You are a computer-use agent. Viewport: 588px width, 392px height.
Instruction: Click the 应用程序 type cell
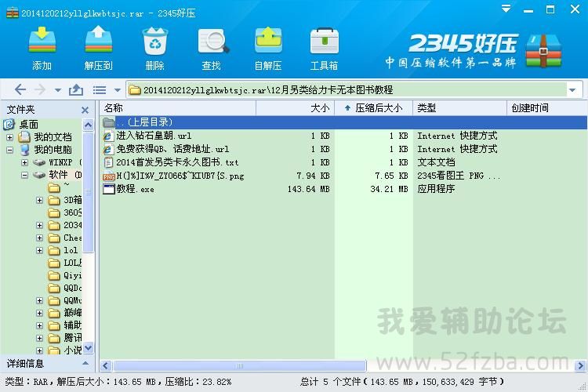coord(436,189)
